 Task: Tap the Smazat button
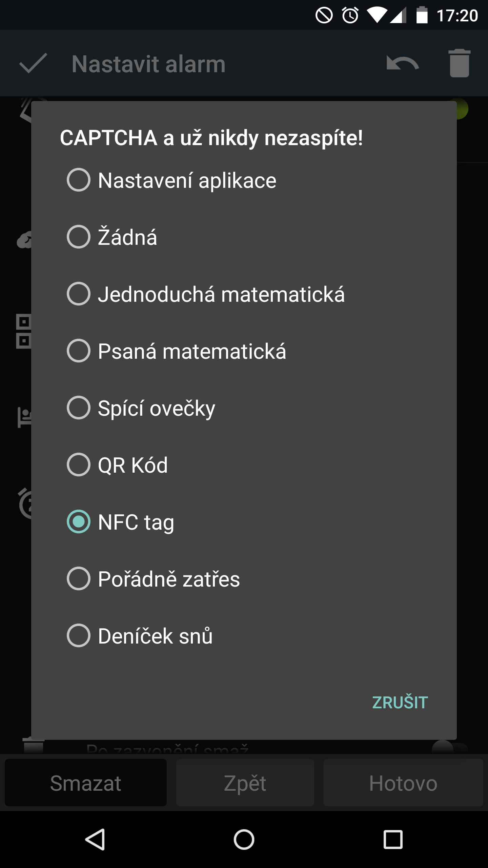(86, 783)
